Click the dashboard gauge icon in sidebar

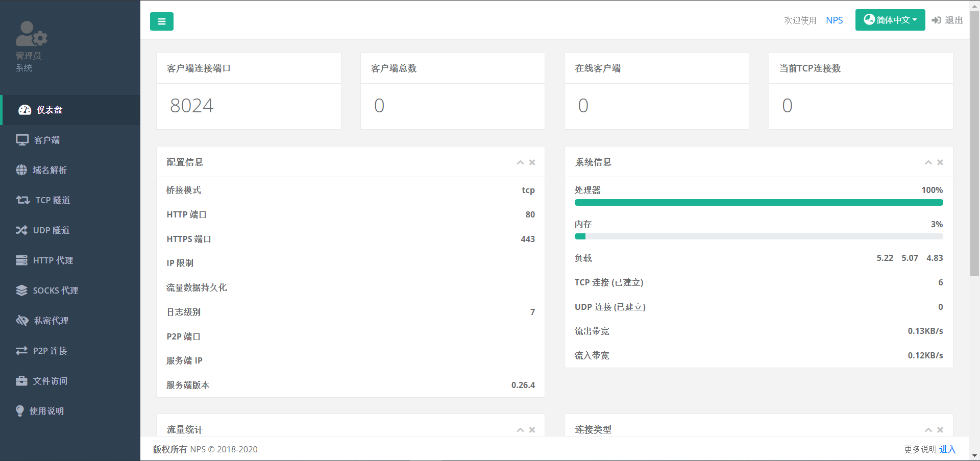24,110
